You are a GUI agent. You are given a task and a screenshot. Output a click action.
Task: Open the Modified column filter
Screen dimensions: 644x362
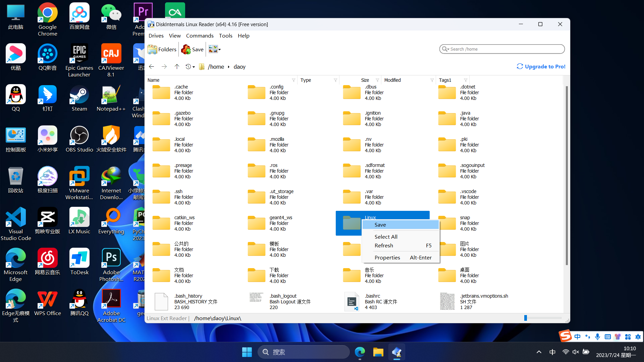(x=432, y=80)
